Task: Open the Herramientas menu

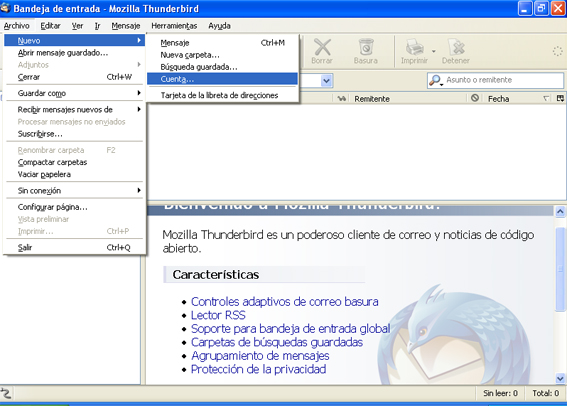Action: 174,26
